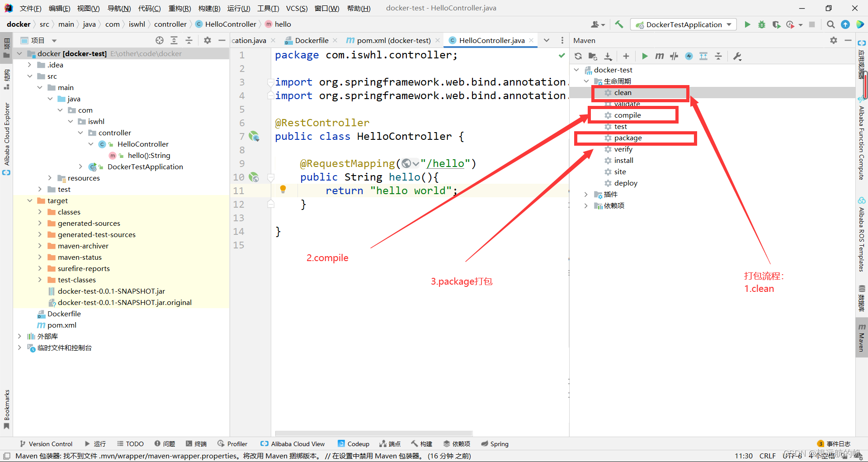Click the intention lightbulb on line 11
868x462 pixels.
(x=283, y=189)
